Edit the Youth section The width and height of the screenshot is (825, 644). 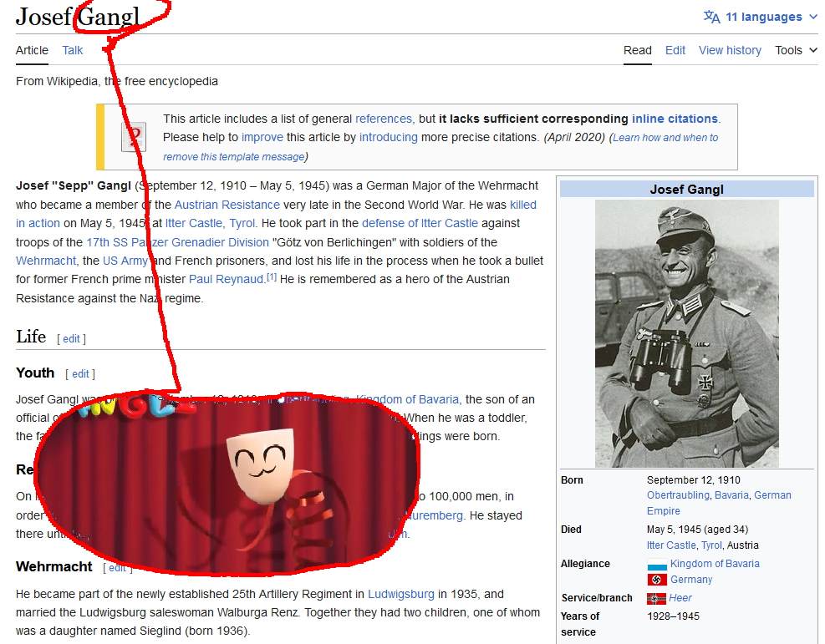[x=80, y=373]
